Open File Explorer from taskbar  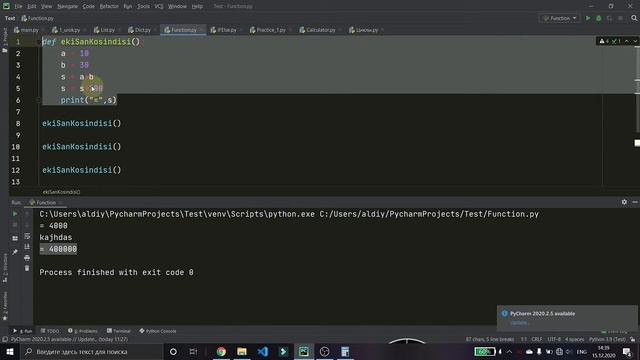click(242, 351)
